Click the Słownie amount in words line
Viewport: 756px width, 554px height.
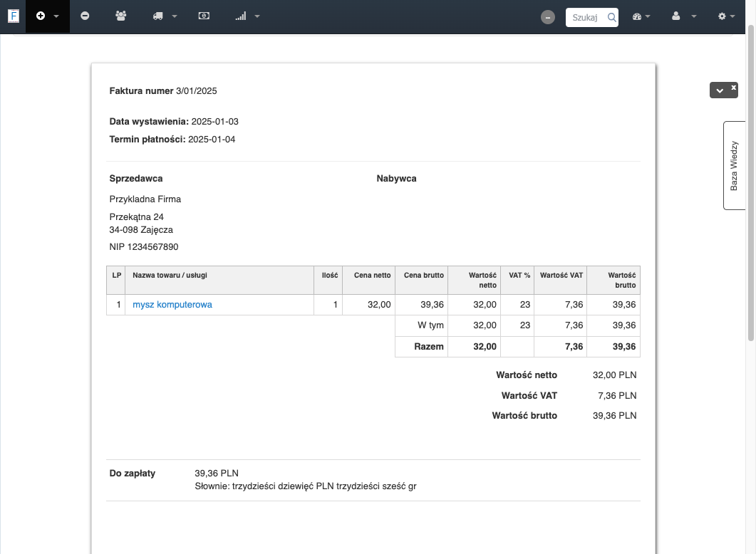click(x=306, y=486)
